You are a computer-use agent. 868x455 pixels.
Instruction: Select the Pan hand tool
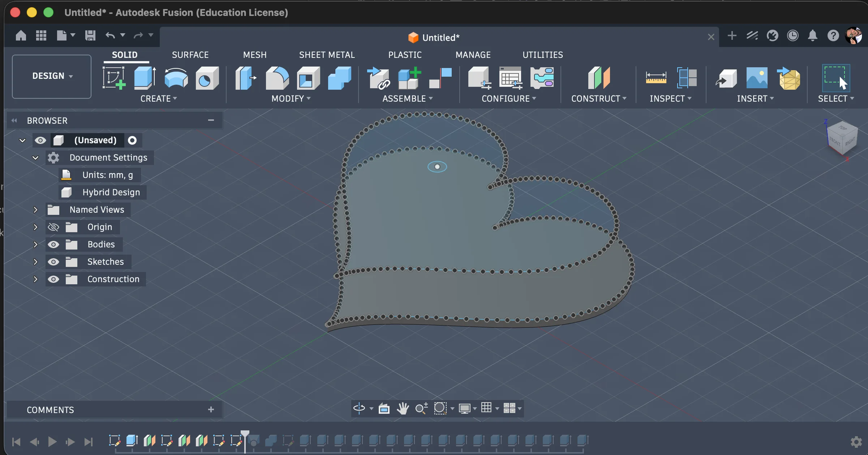[403, 408]
